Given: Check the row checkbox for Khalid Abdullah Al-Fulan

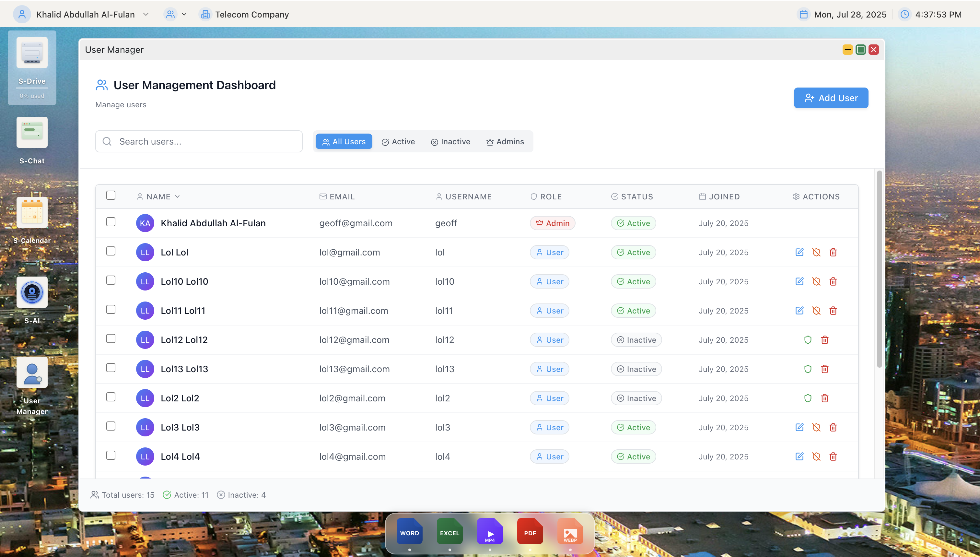Looking at the screenshot, I should (111, 221).
